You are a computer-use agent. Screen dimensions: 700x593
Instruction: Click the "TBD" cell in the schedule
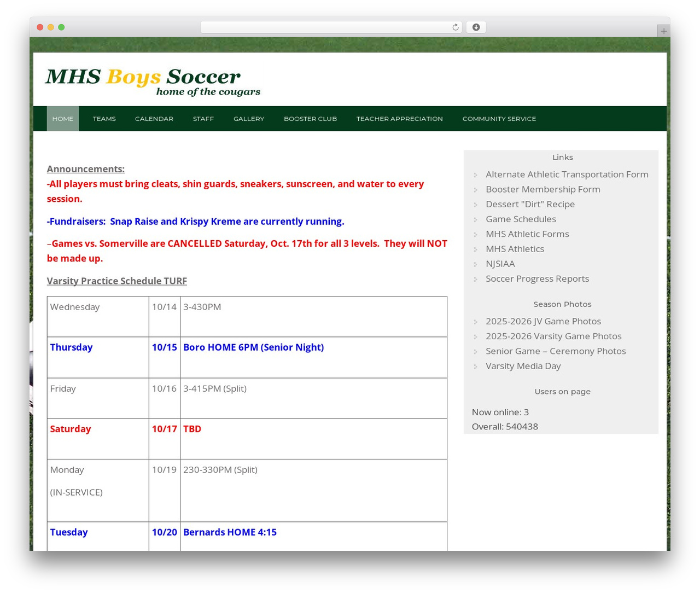point(313,439)
